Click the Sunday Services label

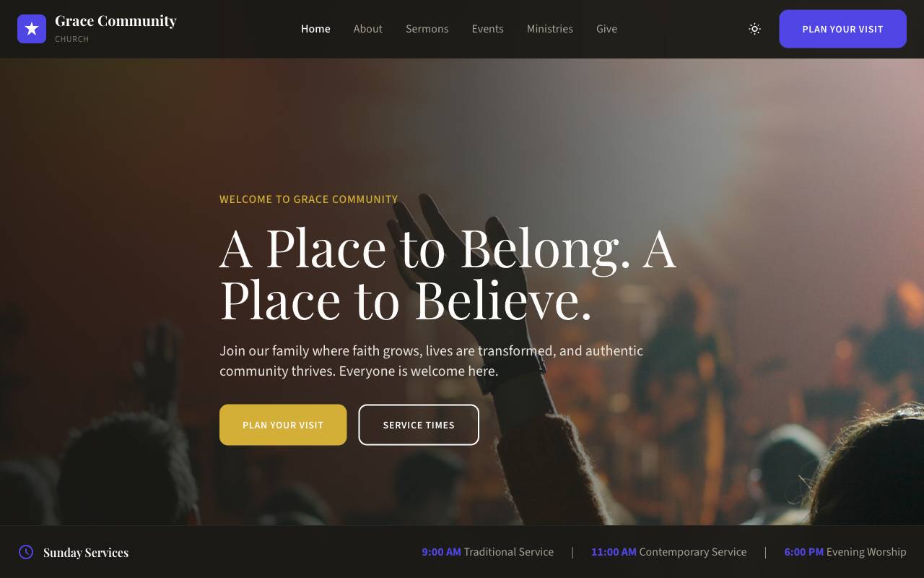point(86,553)
